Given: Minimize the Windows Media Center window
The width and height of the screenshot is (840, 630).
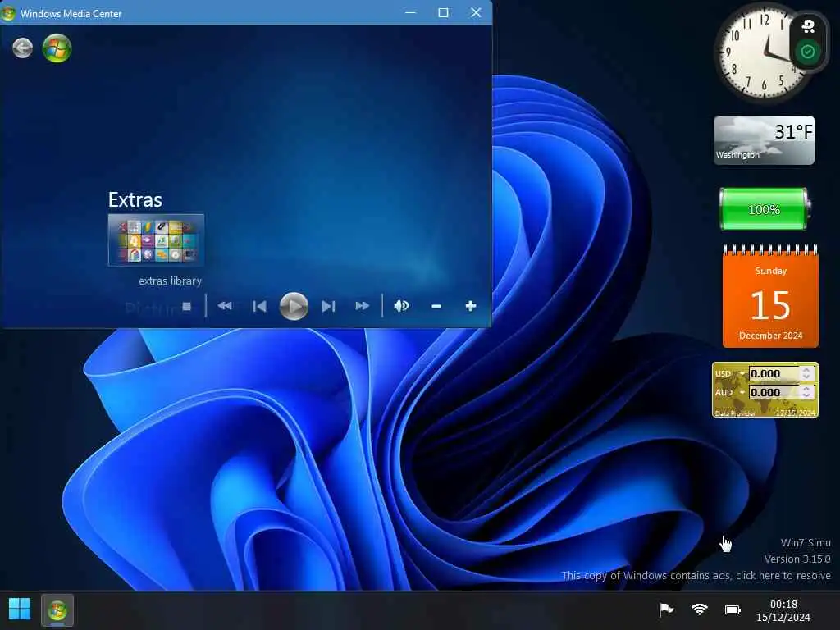Looking at the screenshot, I should (x=411, y=12).
